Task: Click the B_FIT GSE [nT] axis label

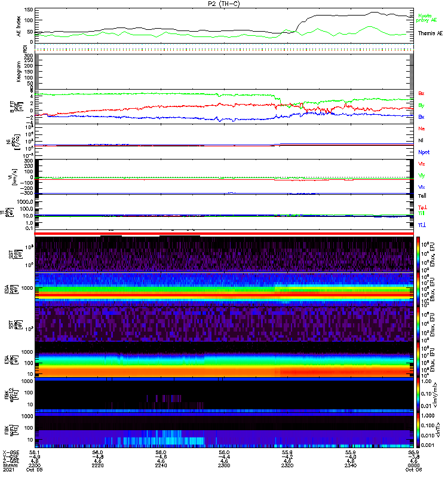Action: (x=17, y=107)
